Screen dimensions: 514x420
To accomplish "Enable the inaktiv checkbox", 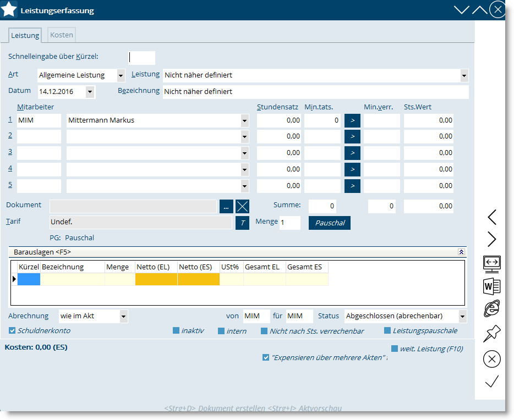I will pyautogui.click(x=176, y=331).
